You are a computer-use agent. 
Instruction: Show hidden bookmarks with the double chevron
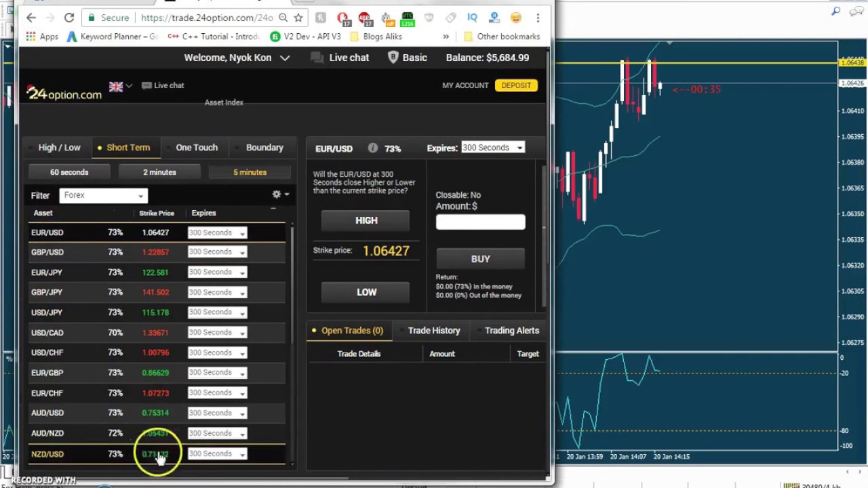446,37
